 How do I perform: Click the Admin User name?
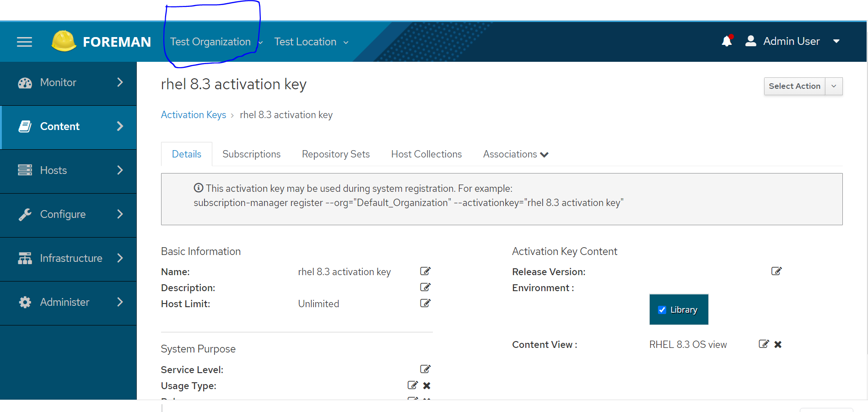[792, 41]
